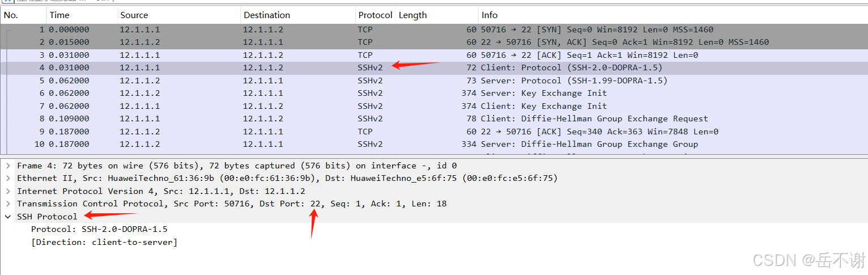Select packet 10 Diffie-Hellman Group Exchange Group
Image resolution: width=868 pixels, height=275 pixels.
point(434,144)
